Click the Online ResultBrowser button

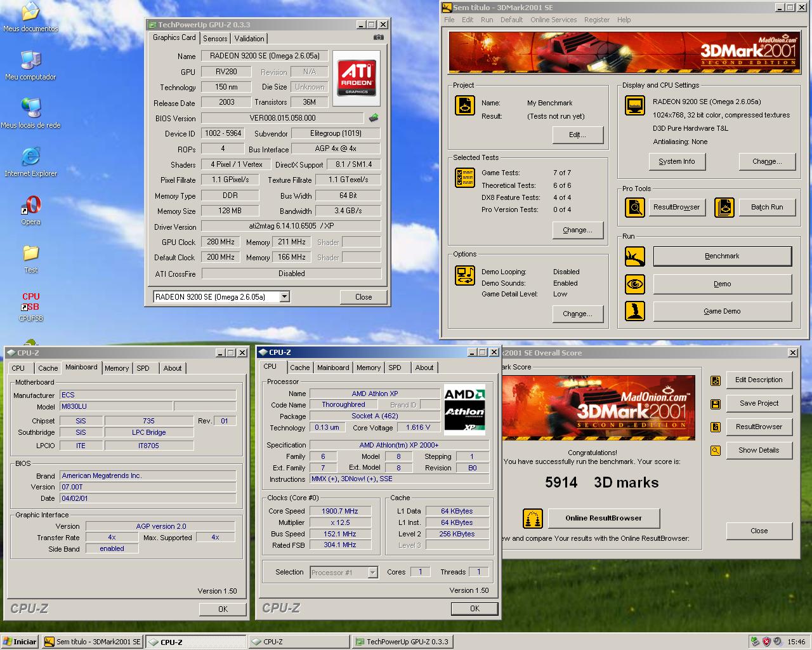pos(604,519)
